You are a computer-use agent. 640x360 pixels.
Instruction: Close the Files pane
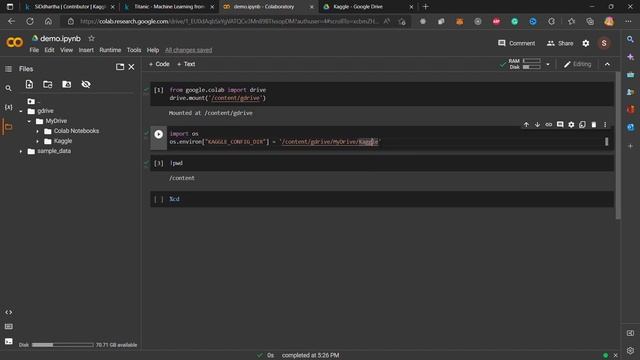(131, 67)
